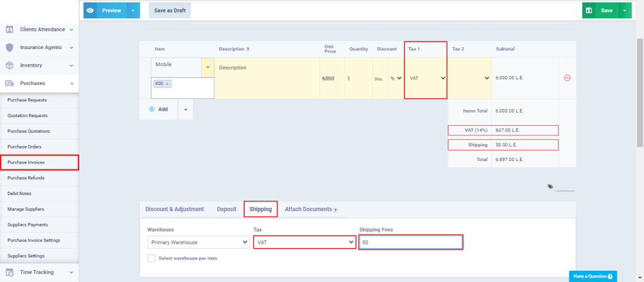The height and width of the screenshot is (282, 644).
Task: Expand the Insurance Agents menu
Action: coord(72,48)
